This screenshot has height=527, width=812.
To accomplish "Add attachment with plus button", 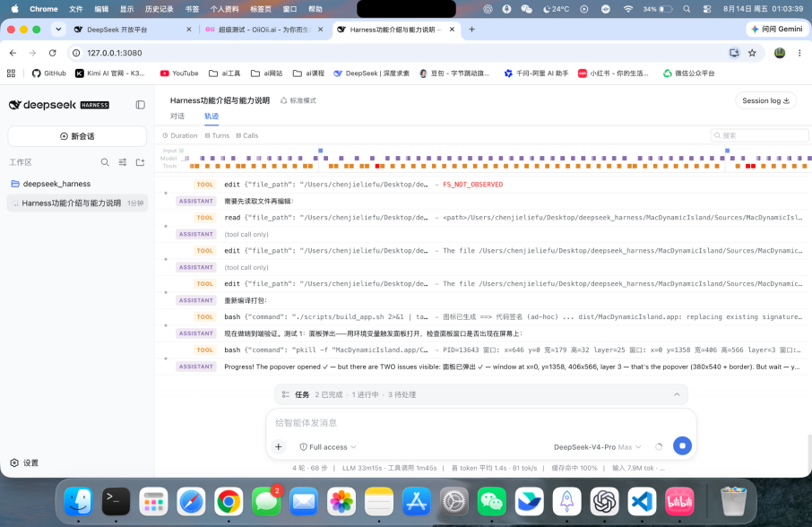I will coord(279,446).
